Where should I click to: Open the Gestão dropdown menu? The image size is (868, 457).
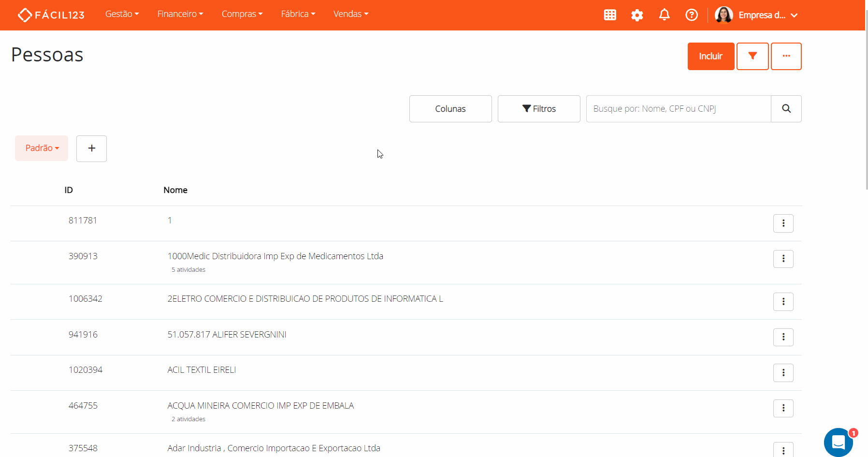(x=122, y=14)
